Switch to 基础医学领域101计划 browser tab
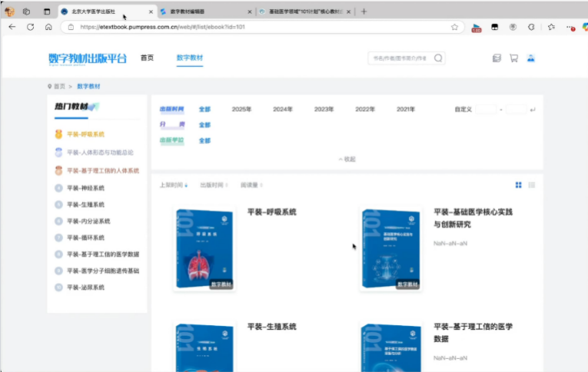Image resolution: width=588 pixels, height=372 pixels. tap(305, 12)
